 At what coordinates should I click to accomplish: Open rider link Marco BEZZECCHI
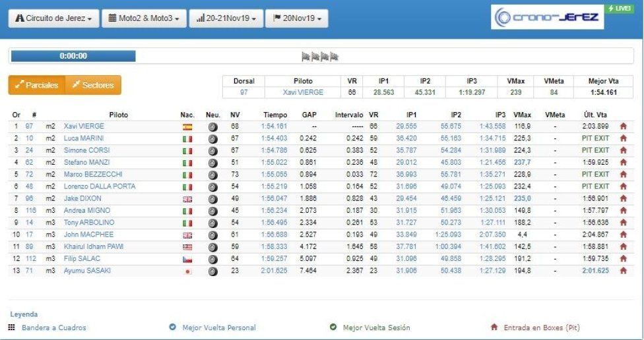(93, 175)
